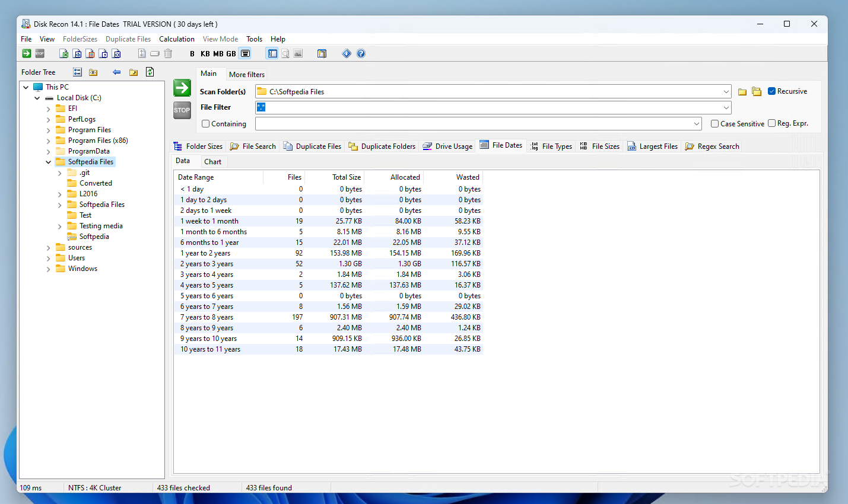
Task: Toggle the auto size units button
Action: click(245, 53)
